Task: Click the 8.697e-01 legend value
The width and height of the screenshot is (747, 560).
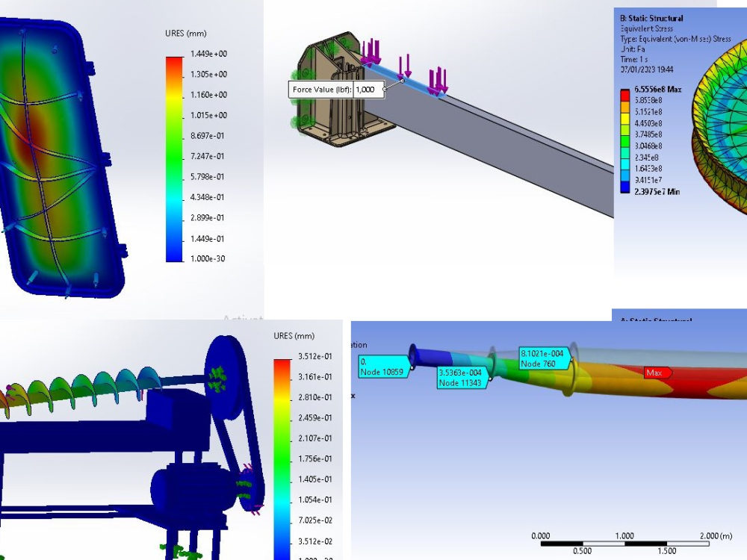Action: (x=207, y=136)
